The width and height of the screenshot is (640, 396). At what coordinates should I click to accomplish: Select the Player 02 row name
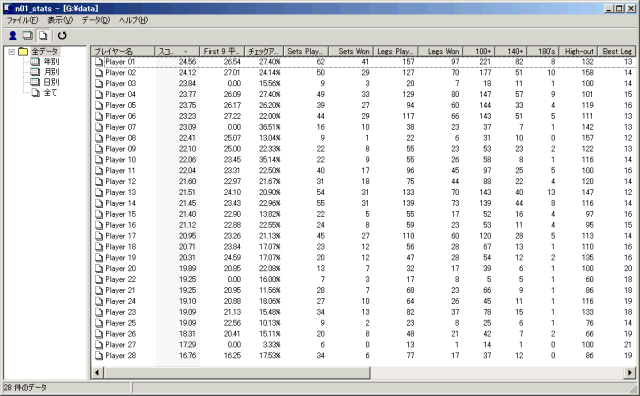(x=120, y=73)
